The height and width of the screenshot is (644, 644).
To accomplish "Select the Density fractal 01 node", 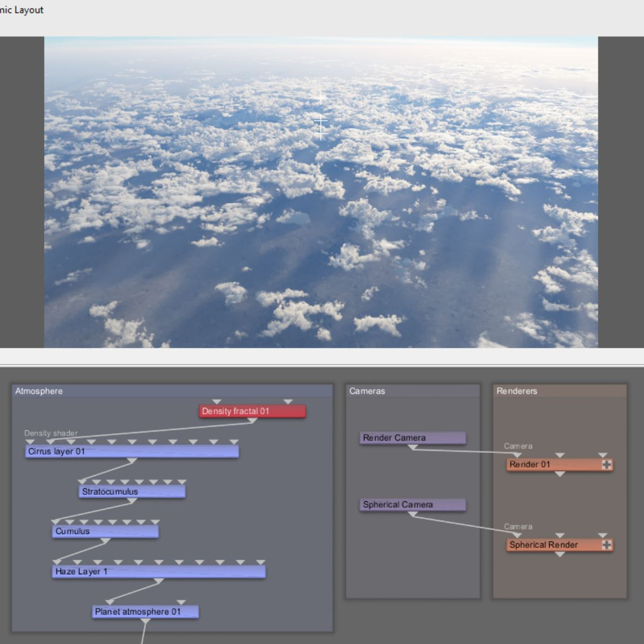I will (252, 411).
